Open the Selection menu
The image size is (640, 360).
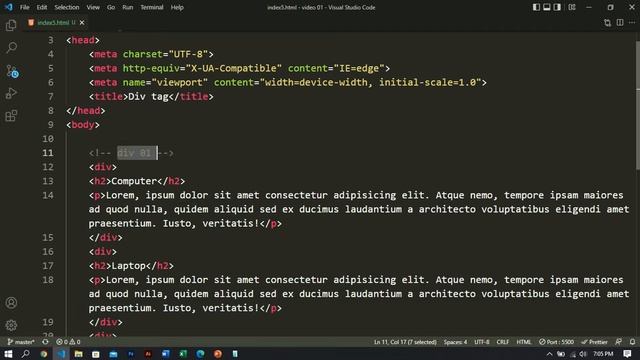coord(67,7)
